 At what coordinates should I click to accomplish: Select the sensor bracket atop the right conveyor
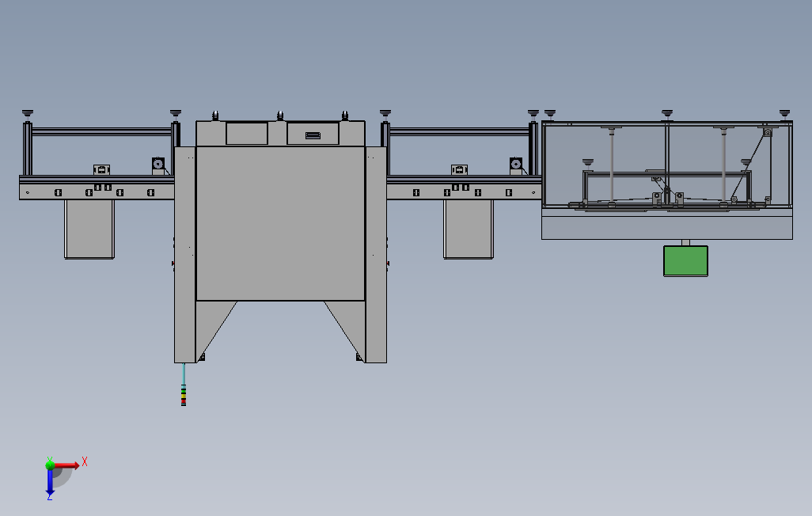coord(459,170)
